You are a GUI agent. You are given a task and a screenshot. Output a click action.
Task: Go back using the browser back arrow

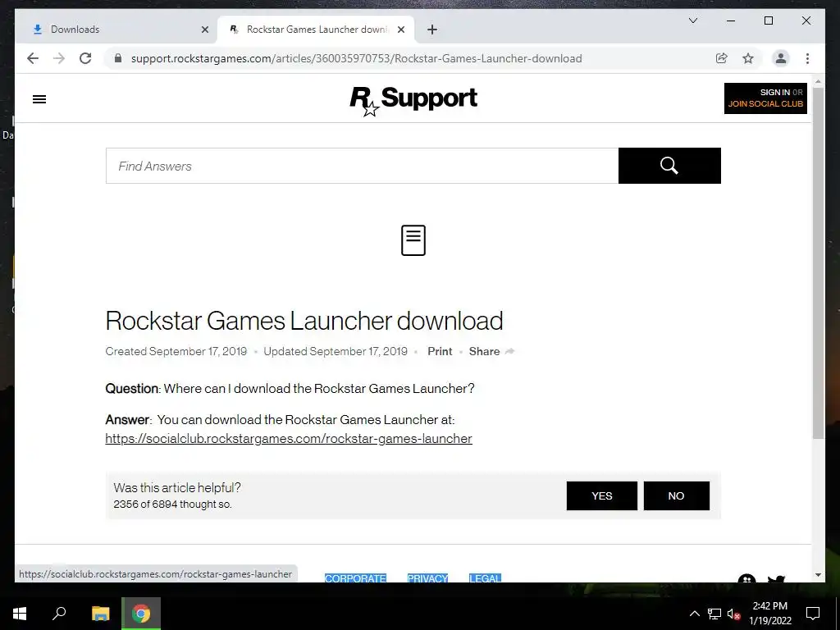click(x=33, y=58)
